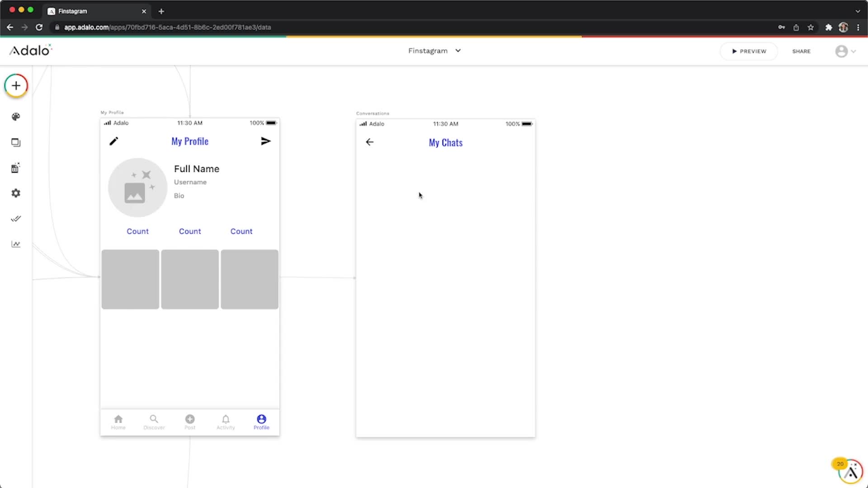Select the Discover tab in the bottom navigation
The width and height of the screenshot is (868, 488).
click(154, 422)
